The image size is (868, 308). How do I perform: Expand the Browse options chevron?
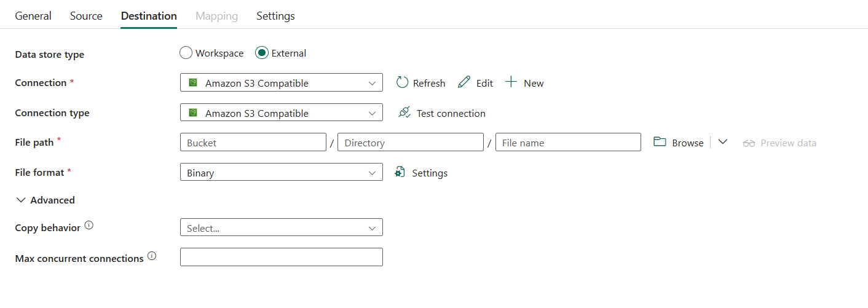tap(723, 142)
